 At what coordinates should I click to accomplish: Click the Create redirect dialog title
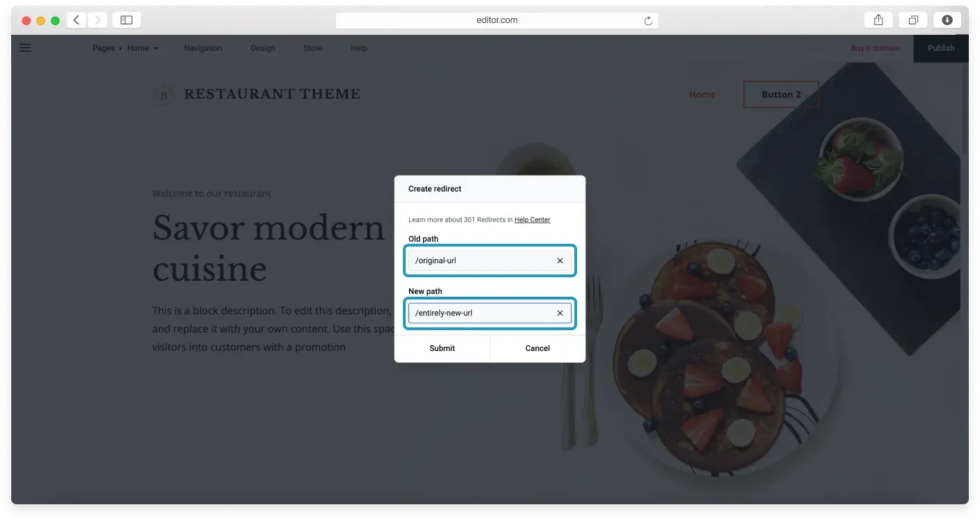click(x=435, y=189)
